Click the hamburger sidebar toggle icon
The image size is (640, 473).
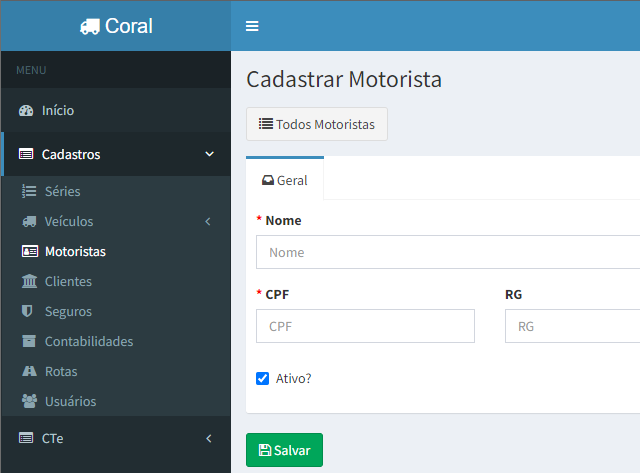(252, 26)
